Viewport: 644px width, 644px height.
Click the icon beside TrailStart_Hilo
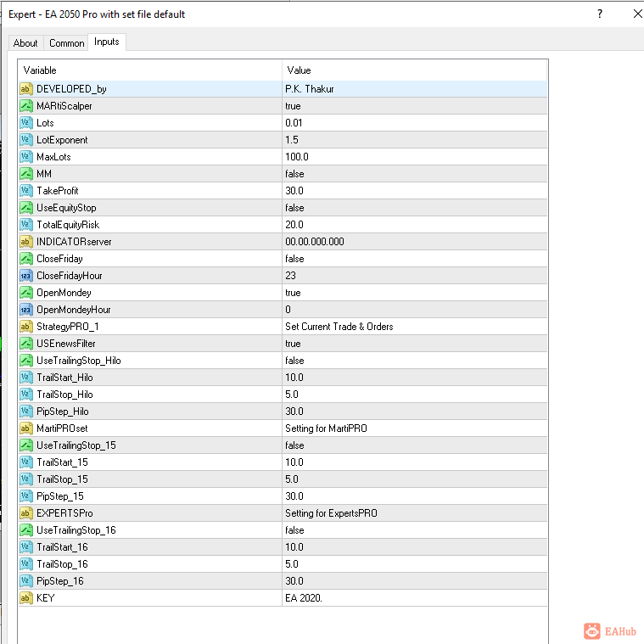[x=25, y=378]
